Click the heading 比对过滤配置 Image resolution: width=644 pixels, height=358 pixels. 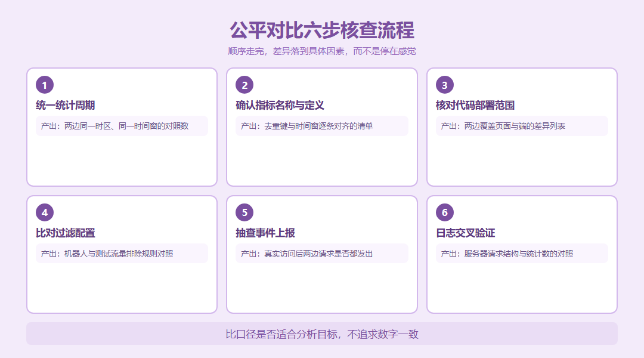(x=66, y=233)
